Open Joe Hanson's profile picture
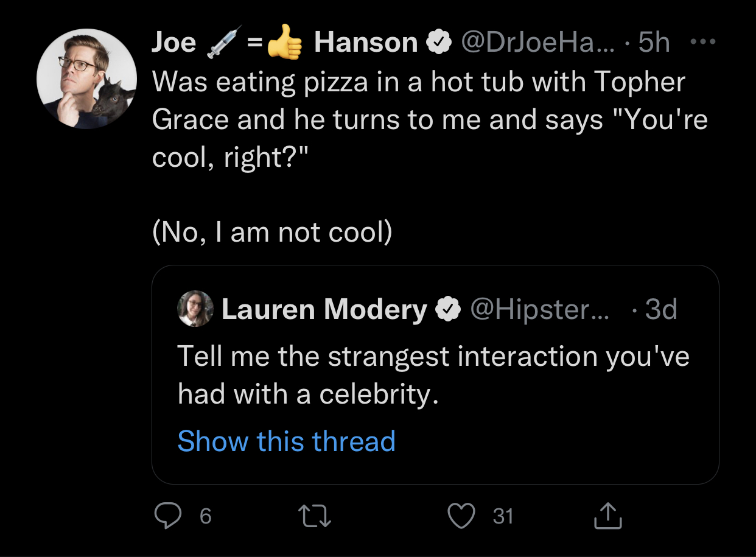 [86, 79]
